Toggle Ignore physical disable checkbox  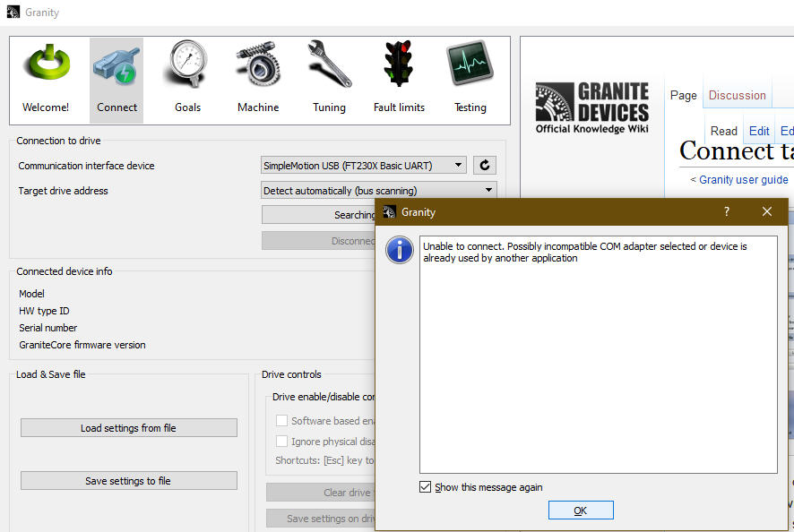coord(281,442)
